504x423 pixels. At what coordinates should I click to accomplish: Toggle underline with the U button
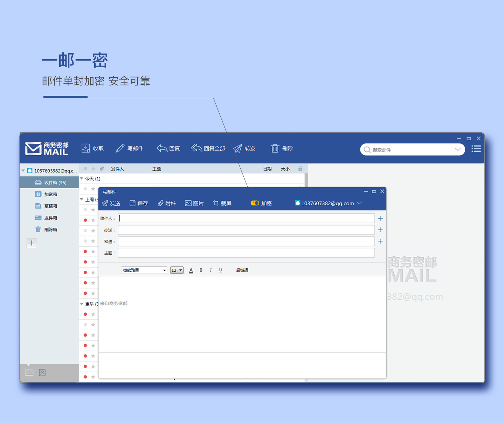[221, 270]
